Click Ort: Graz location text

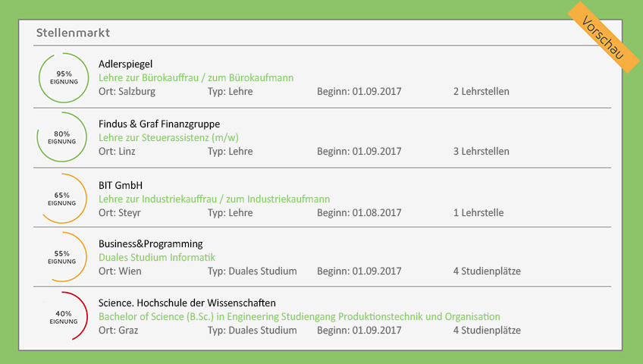[118, 331]
